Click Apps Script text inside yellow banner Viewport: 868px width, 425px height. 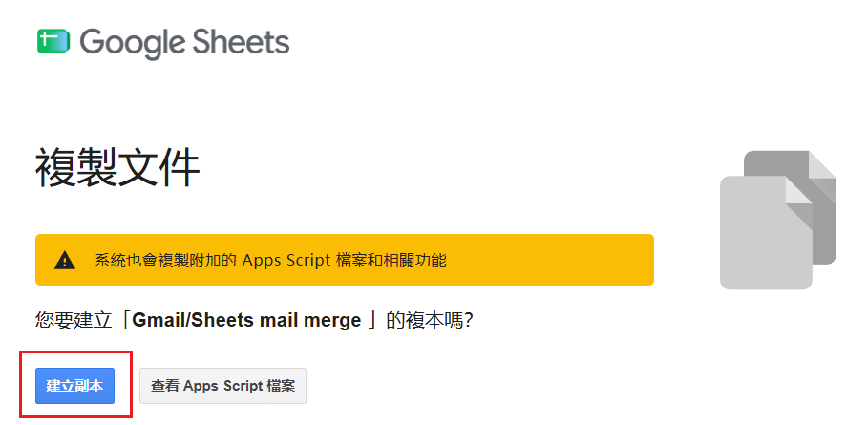pos(286,261)
